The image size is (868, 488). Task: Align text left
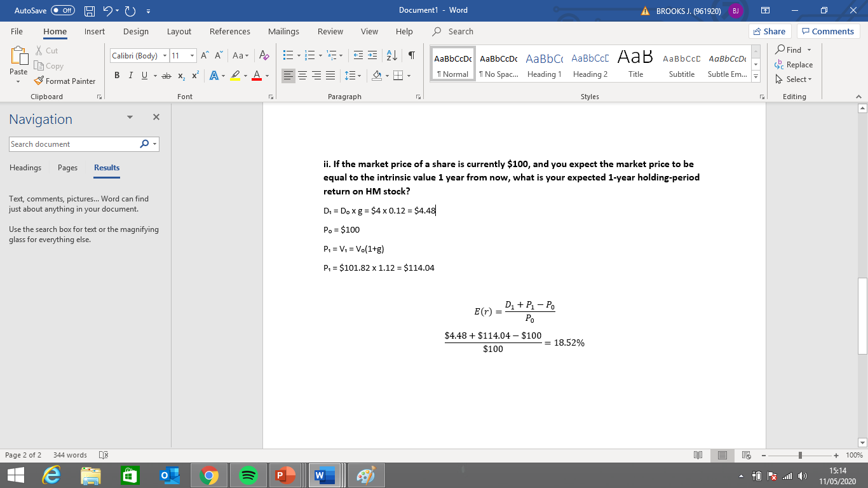pyautogui.click(x=288, y=76)
